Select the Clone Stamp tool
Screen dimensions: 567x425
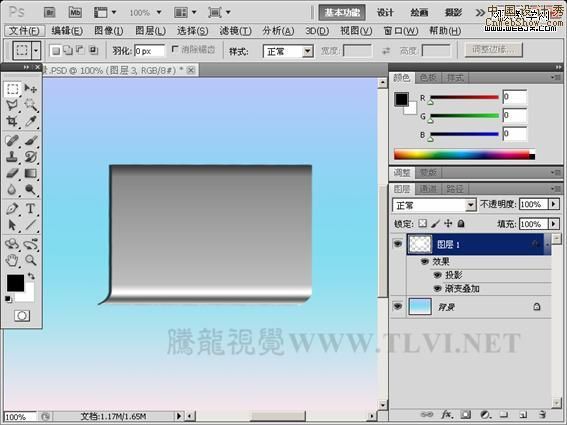click(x=12, y=157)
